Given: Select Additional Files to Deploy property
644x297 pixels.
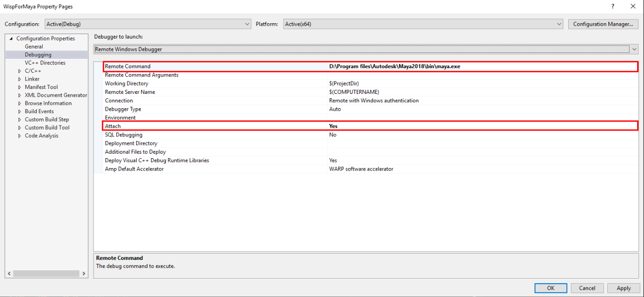Looking at the screenshot, I should (x=135, y=152).
